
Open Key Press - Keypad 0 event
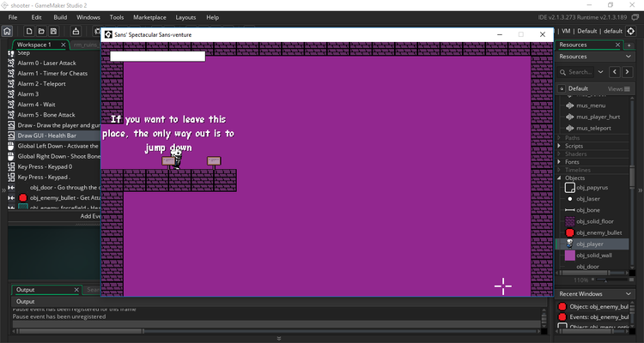coord(45,166)
